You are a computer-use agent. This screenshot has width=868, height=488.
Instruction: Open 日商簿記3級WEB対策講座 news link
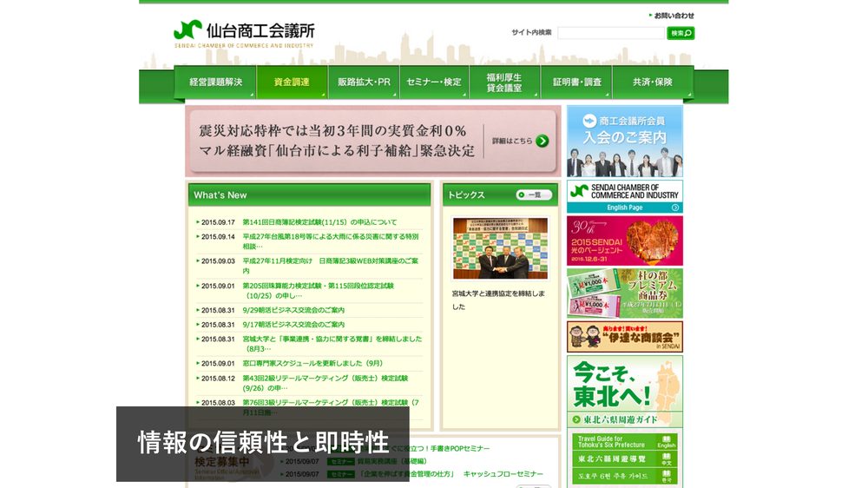click(x=331, y=266)
